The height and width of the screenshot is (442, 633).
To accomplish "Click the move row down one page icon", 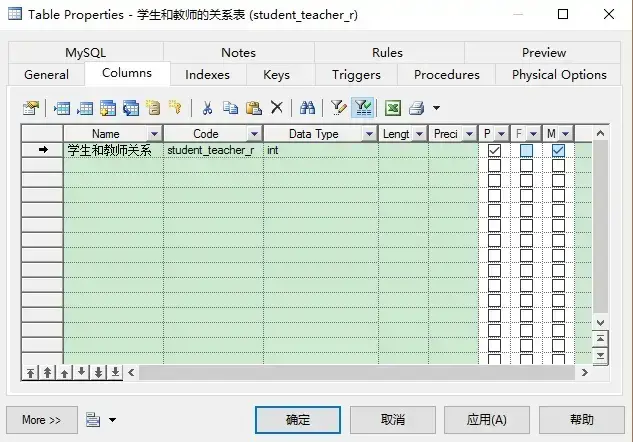I will click(x=98, y=373).
